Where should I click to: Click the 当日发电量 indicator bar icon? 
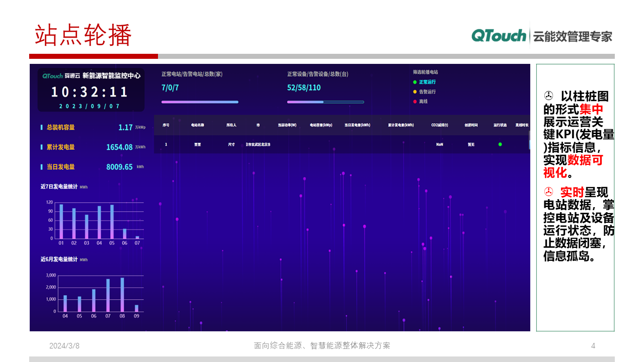coord(41,166)
